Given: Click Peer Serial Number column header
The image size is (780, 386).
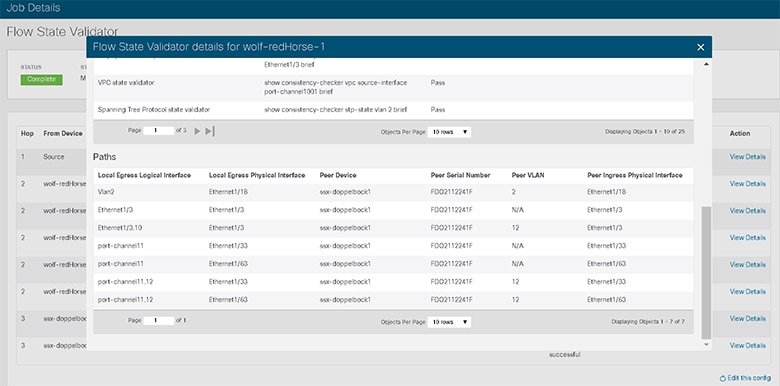Looking at the screenshot, I should (460, 175).
